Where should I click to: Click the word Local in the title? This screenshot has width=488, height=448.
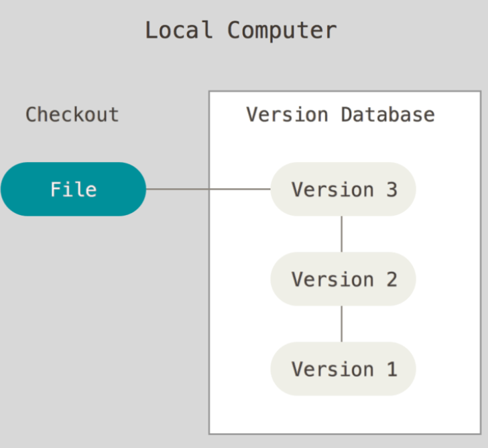pos(179,30)
